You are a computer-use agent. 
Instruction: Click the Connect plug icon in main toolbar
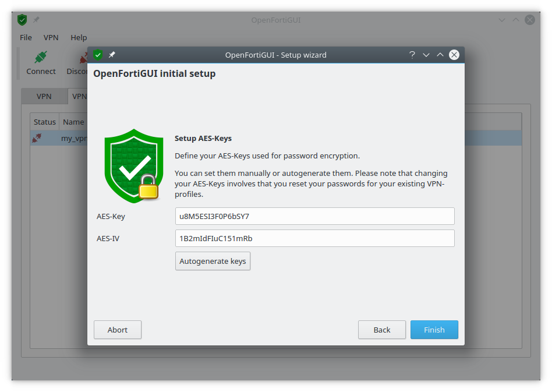click(x=41, y=57)
